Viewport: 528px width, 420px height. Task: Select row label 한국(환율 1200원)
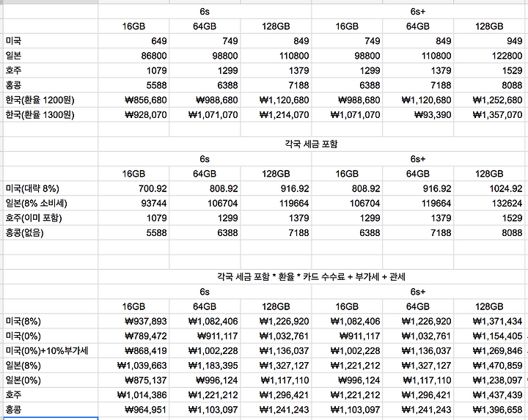click(51, 100)
